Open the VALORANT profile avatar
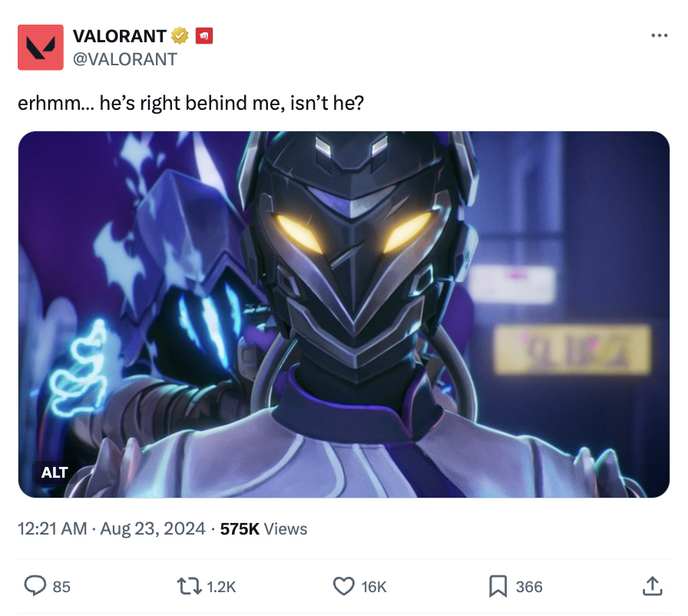The height and width of the screenshot is (616, 688). 41,48
